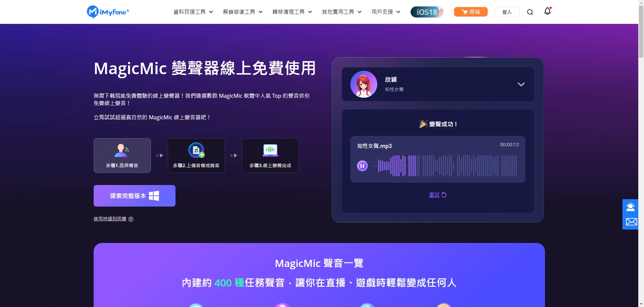Select the 步驟2.上傳音檔或錄音 step card
The width and height of the screenshot is (644, 307).
(x=196, y=155)
